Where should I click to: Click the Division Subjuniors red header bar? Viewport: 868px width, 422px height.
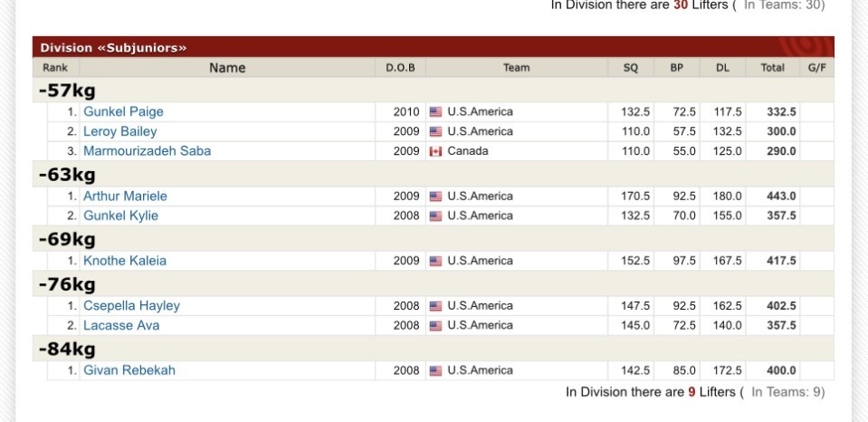433,47
